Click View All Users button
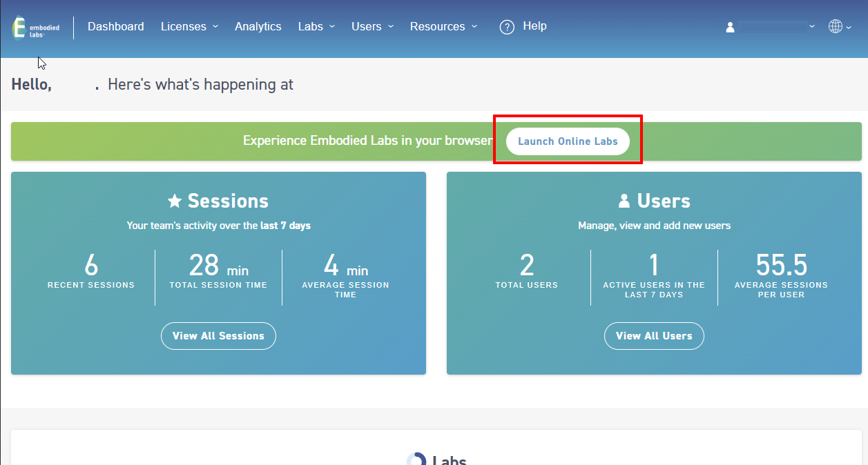Screen dimensions: 868x465 pyautogui.click(x=654, y=336)
